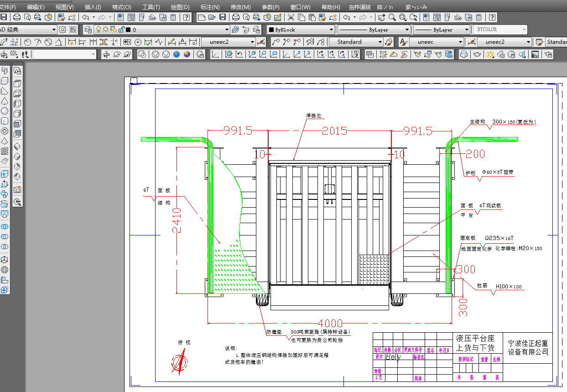Open the 格式(O) menu
Screen dimensions: 567x392
[x=121, y=7]
